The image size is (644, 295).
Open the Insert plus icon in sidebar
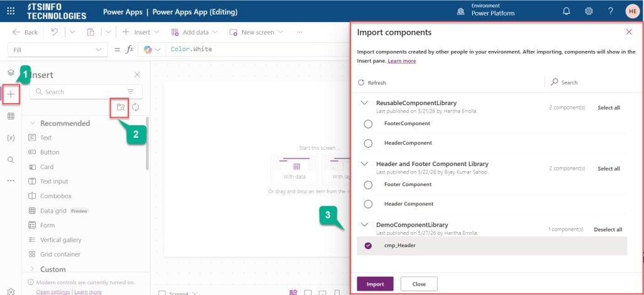click(x=11, y=94)
